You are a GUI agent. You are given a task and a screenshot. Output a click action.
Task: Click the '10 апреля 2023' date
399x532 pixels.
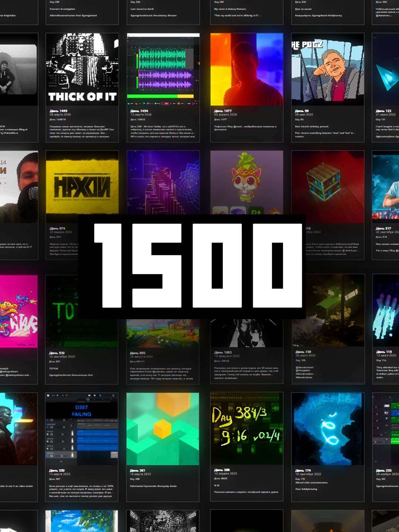[x=225, y=473]
